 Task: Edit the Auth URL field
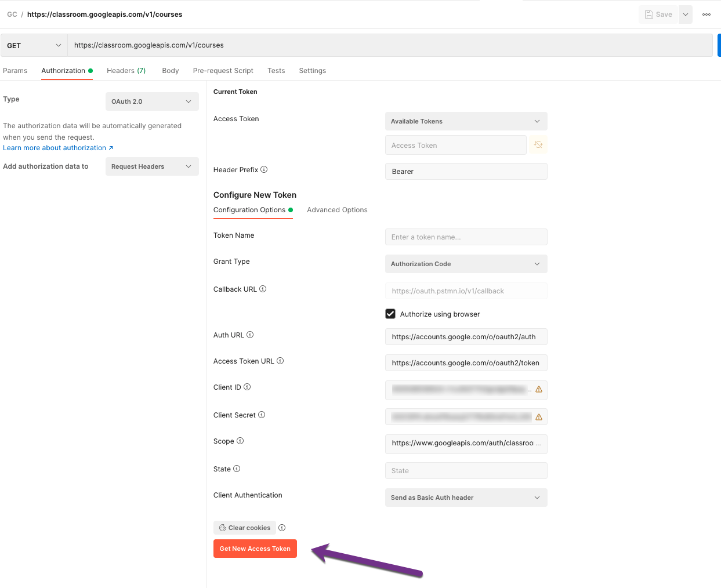pyautogui.click(x=466, y=337)
